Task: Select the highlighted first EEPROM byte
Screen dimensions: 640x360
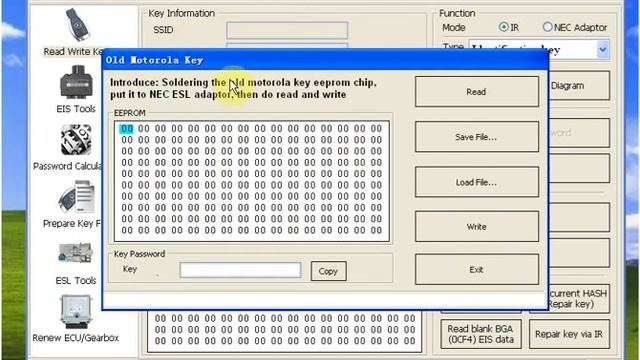Action: 127,129
